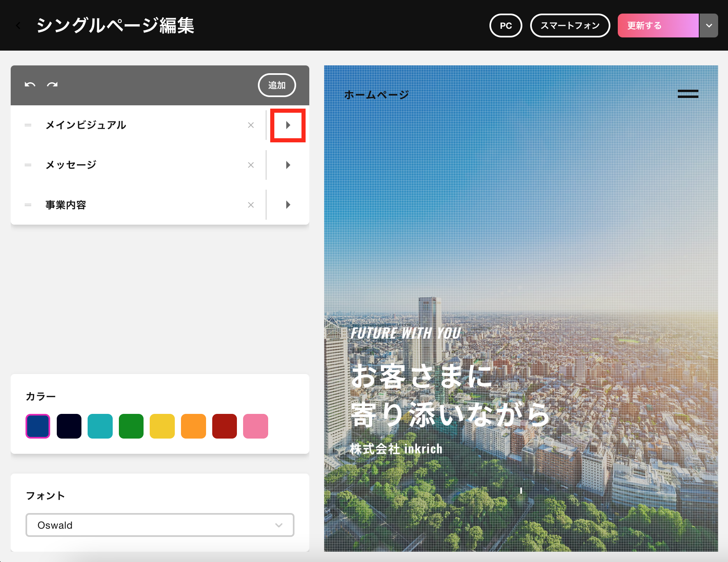Select the orange color swatch
The height and width of the screenshot is (562, 728).
click(x=193, y=426)
